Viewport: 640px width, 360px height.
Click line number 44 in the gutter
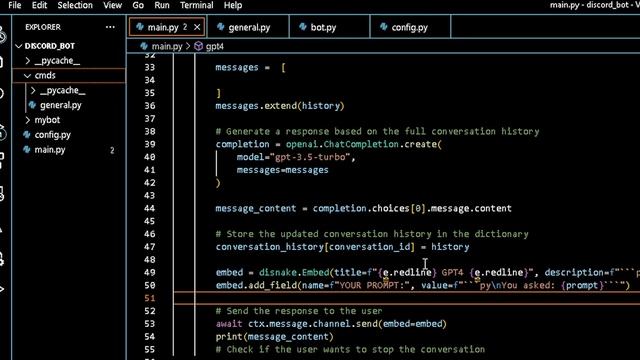(x=150, y=209)
